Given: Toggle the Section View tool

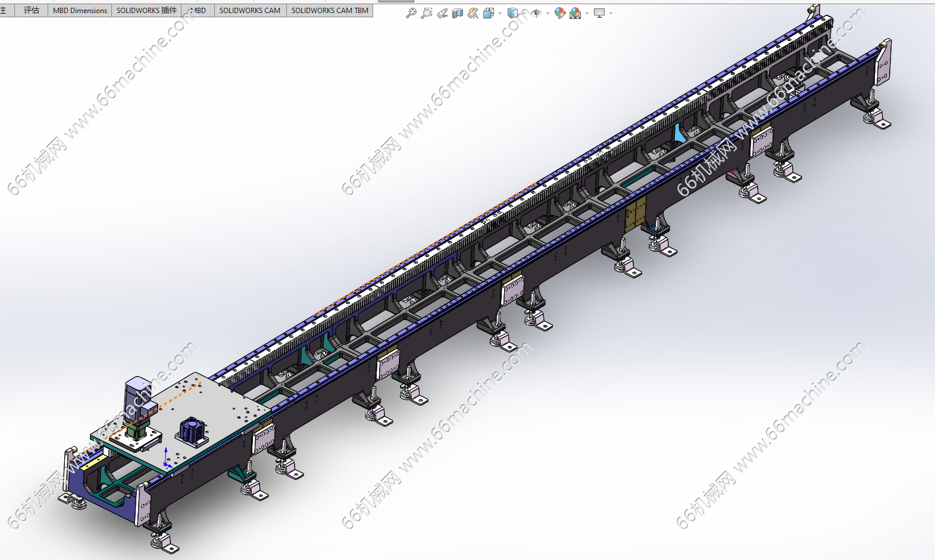Looking at the screenshot, I should (x=457, y=13).
